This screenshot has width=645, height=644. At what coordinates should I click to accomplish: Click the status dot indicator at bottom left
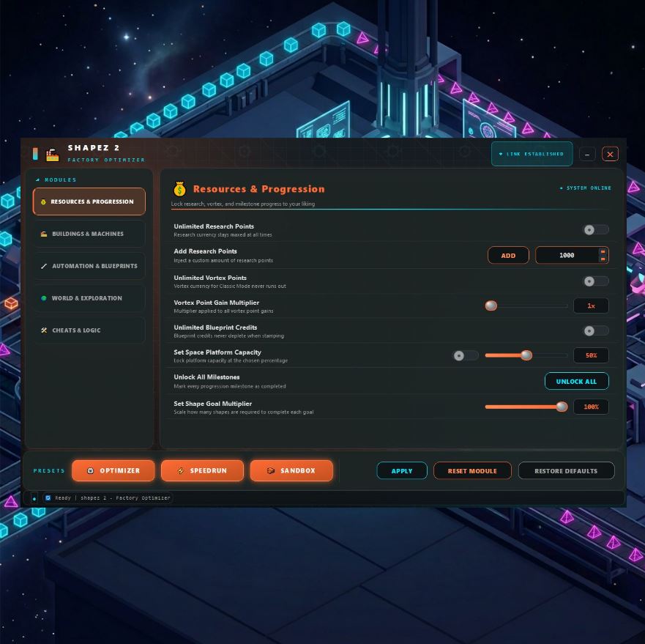coord(34,499)
